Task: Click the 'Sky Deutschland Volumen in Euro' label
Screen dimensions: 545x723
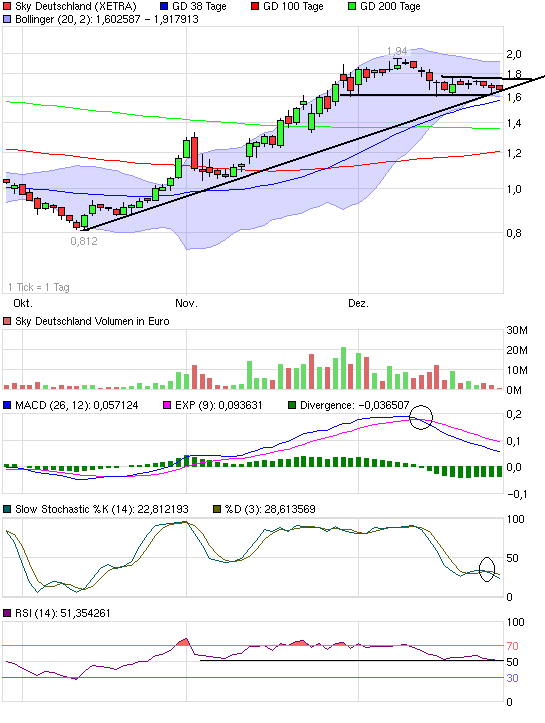Action: click(92, 321)
